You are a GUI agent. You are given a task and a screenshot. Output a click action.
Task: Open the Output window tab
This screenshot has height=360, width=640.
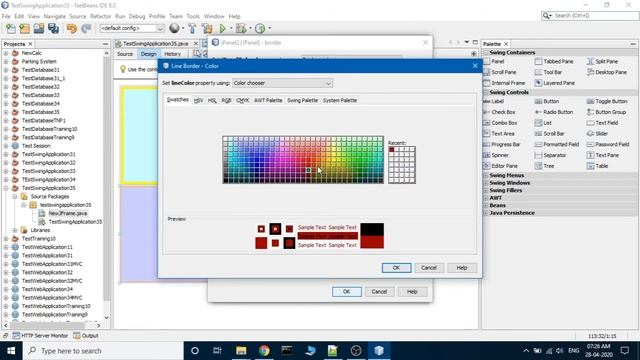point(86,336)
